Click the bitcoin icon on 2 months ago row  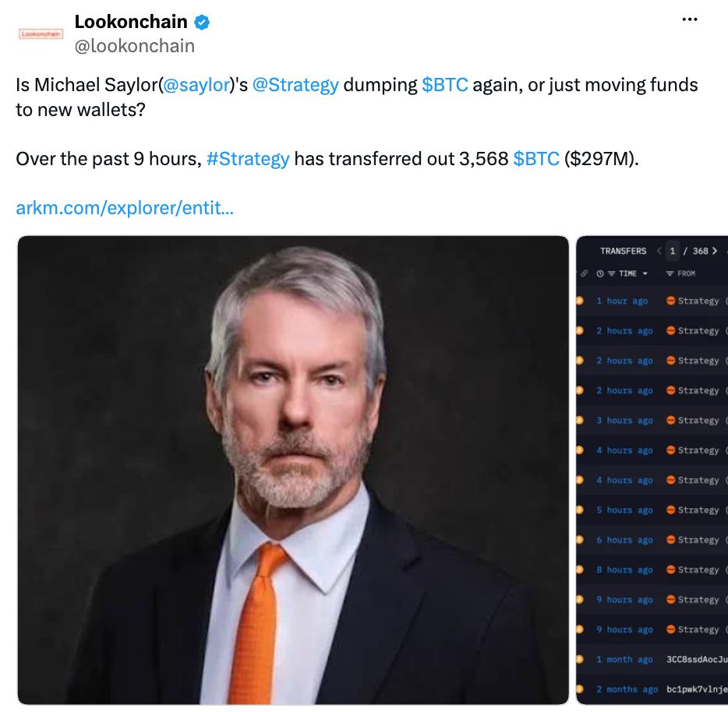[579, 689]
